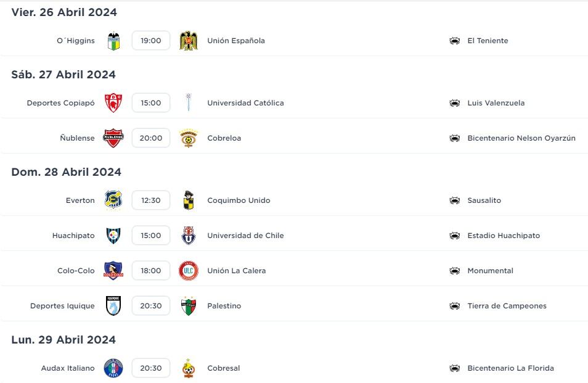Click the Everton club badge

click(113, 200)
